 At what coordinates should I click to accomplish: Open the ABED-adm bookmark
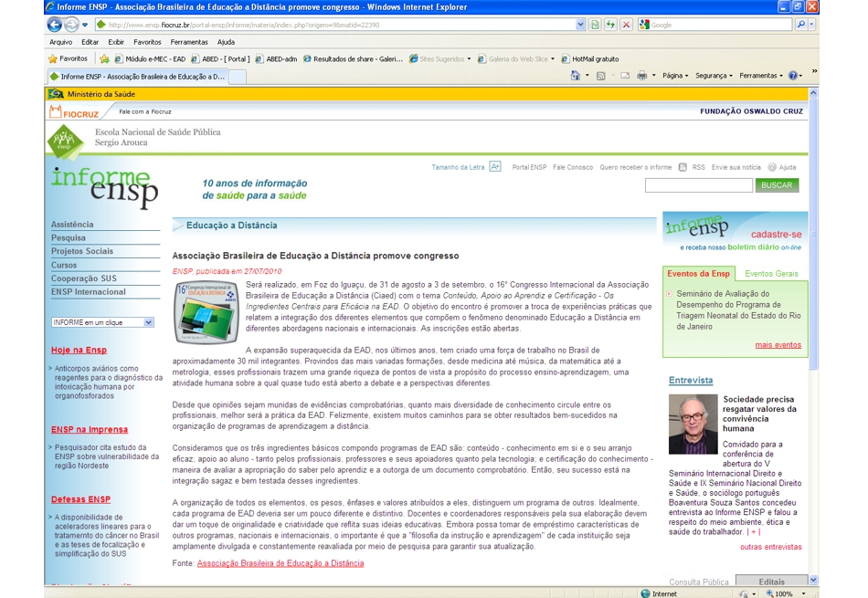(276, 58)
